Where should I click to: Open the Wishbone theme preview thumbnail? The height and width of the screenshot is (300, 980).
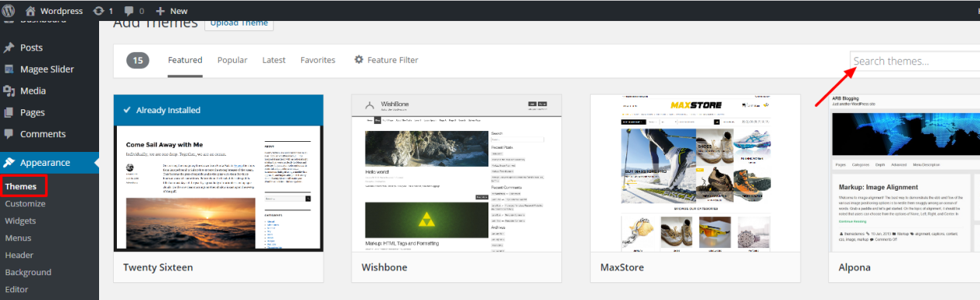(457, 173)
